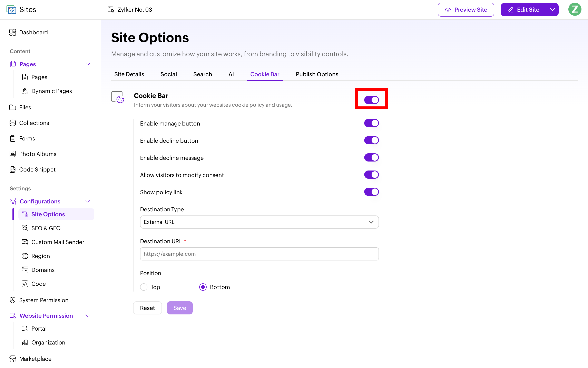The image size is (588, 368).
Task: Click the Destination URL input field
Action: (259, 254)
